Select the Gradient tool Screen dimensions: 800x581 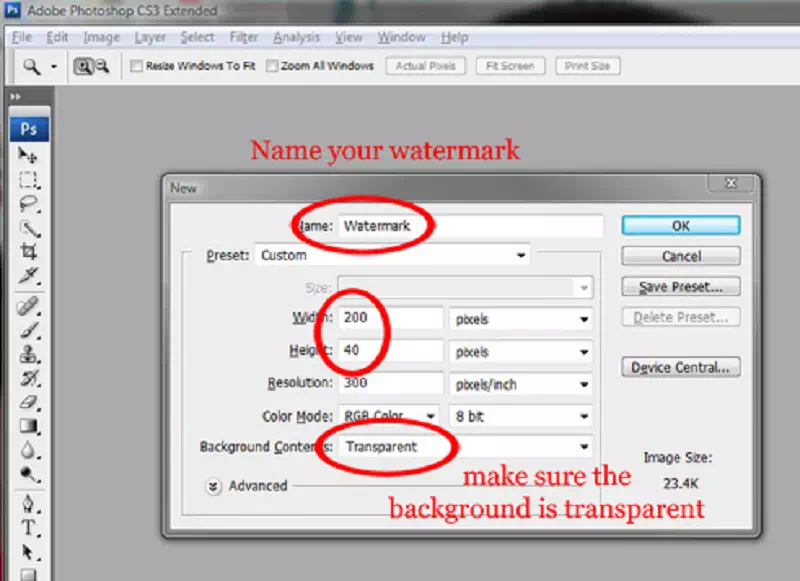tap(29, 425)
